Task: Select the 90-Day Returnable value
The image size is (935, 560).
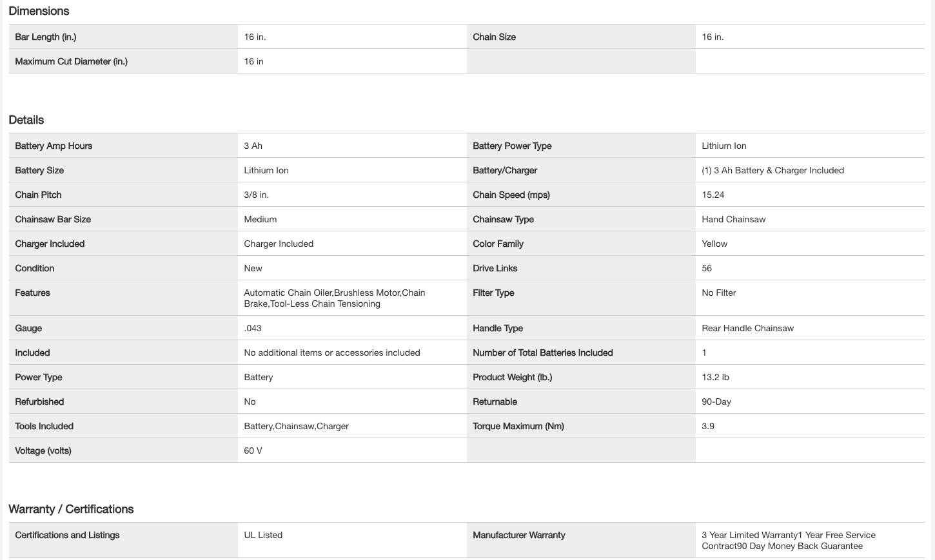Action: click(716, 401)
